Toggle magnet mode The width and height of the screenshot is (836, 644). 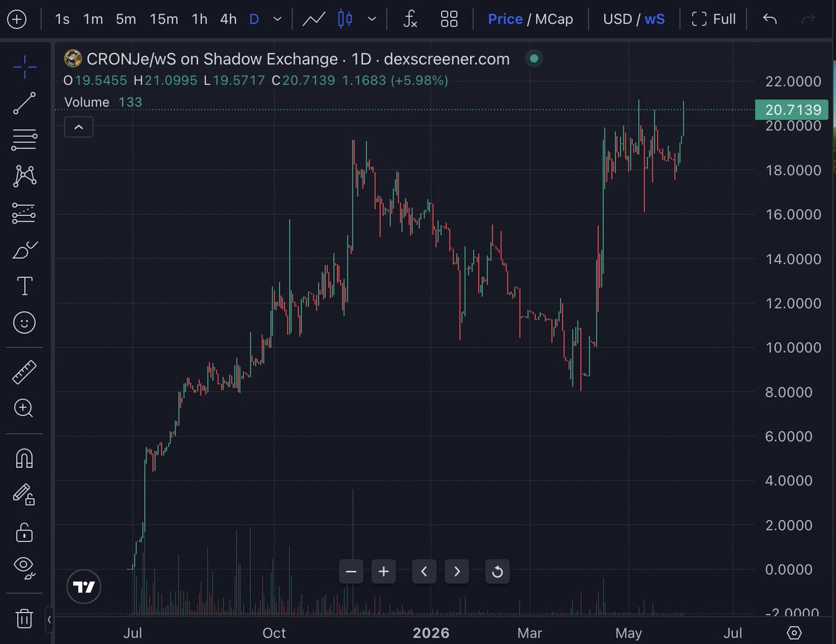coord(24,458)
